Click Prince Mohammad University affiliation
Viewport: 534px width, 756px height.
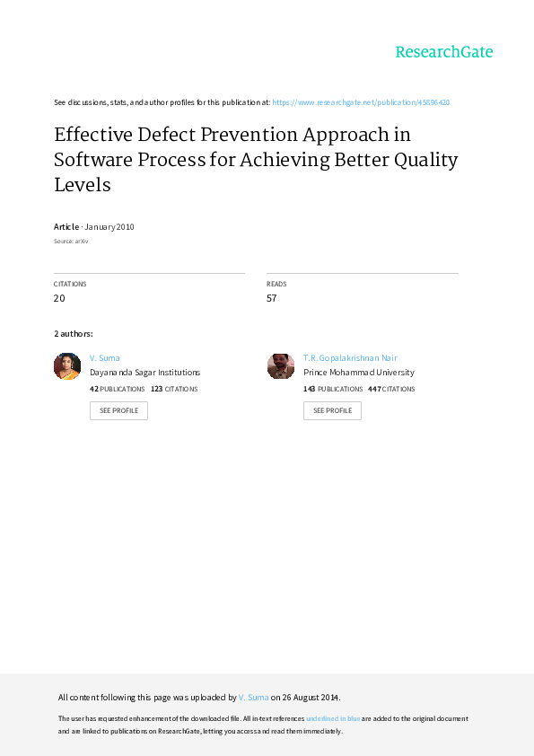click(359, 373)
